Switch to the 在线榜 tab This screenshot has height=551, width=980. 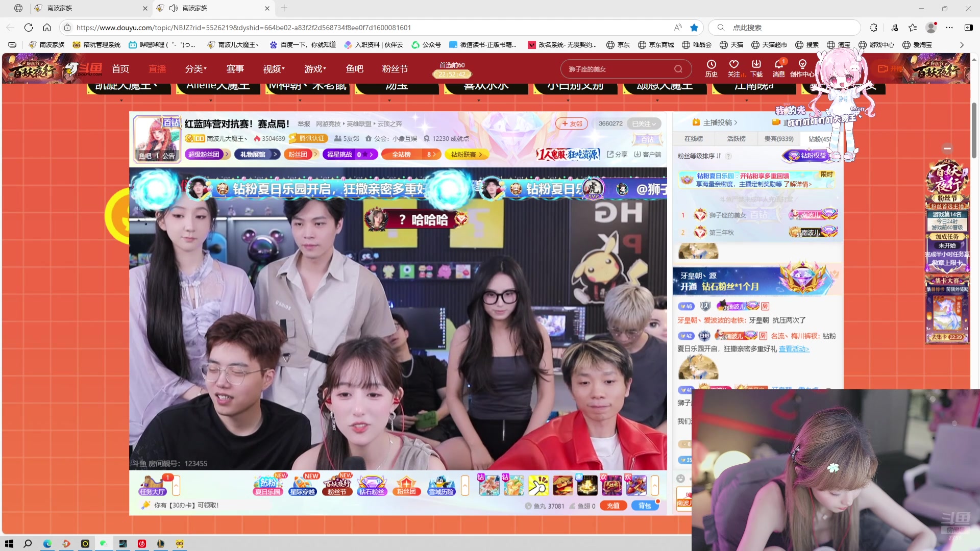[694, 138]
